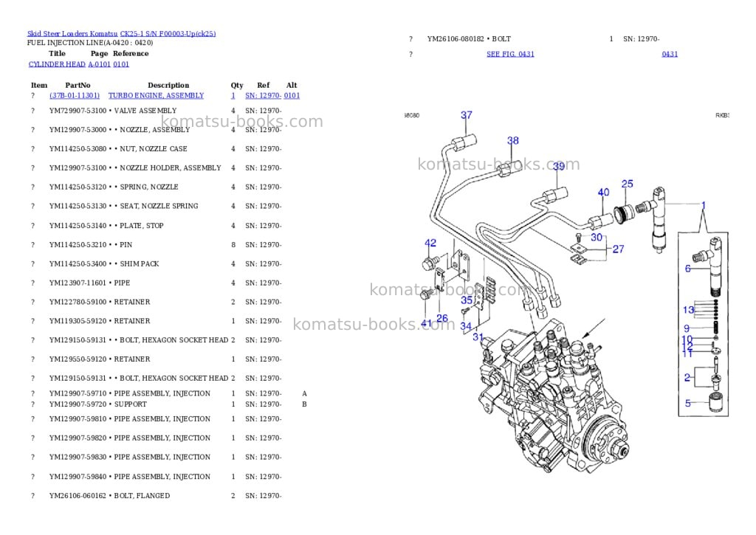Click the Qty column header
The height and width of the screenshot is (535, 756).
pos(237,86)
